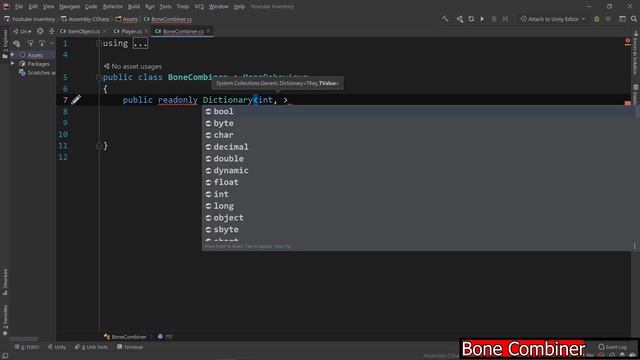Open the Run menu

150,7
